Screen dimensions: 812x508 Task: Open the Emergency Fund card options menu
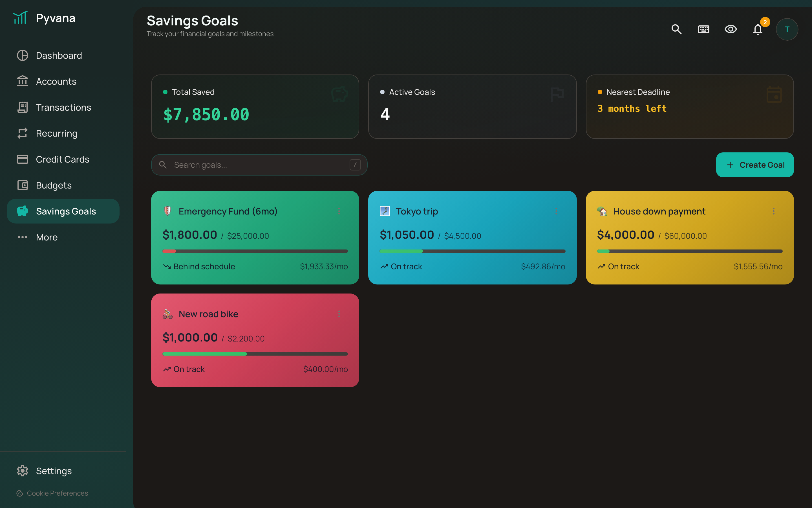point(339,211)
